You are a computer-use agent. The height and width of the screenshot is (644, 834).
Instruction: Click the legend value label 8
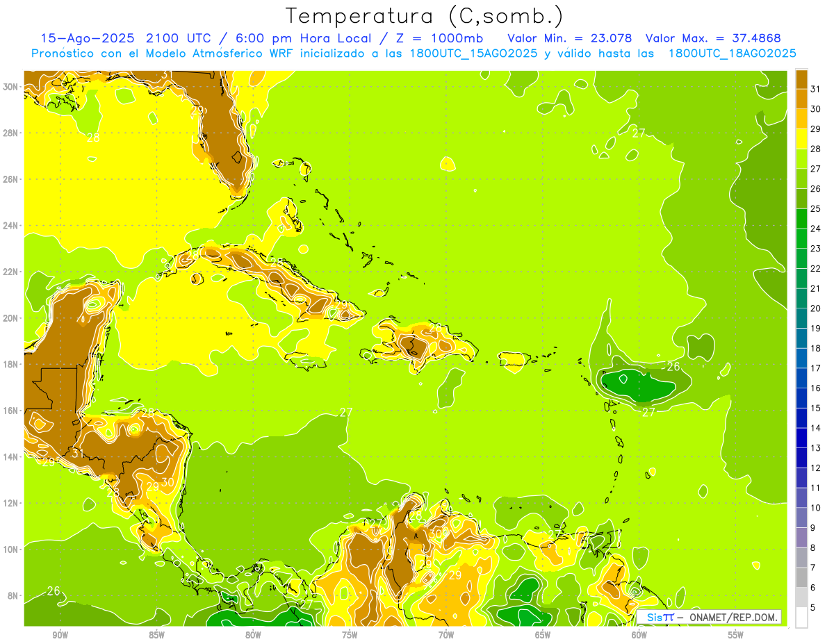814,547
